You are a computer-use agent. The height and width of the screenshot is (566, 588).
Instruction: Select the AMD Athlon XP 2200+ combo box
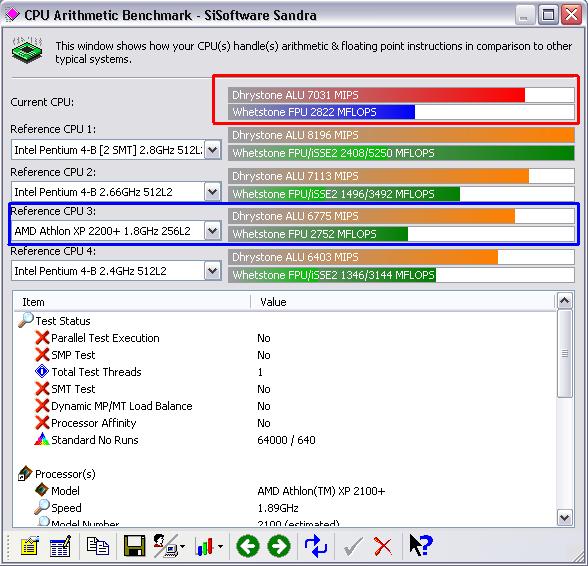[x=116, y=231]
